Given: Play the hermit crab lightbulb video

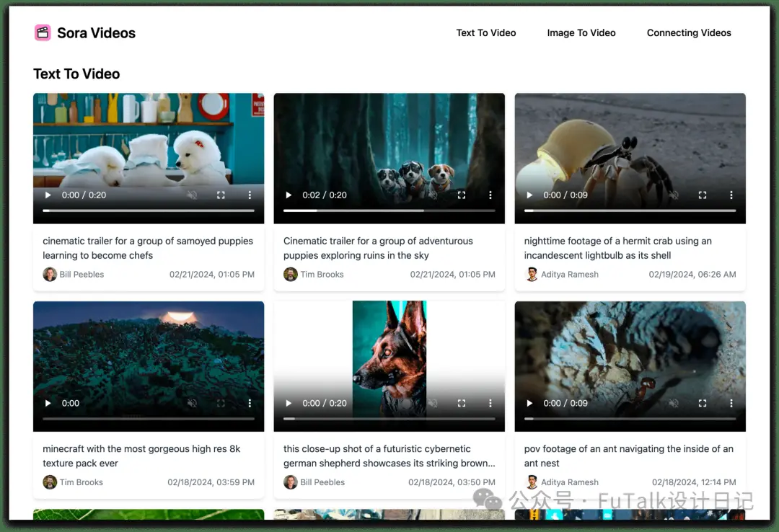Looking at the screenshot, I should pyautogui.click(x=529, y=195).
